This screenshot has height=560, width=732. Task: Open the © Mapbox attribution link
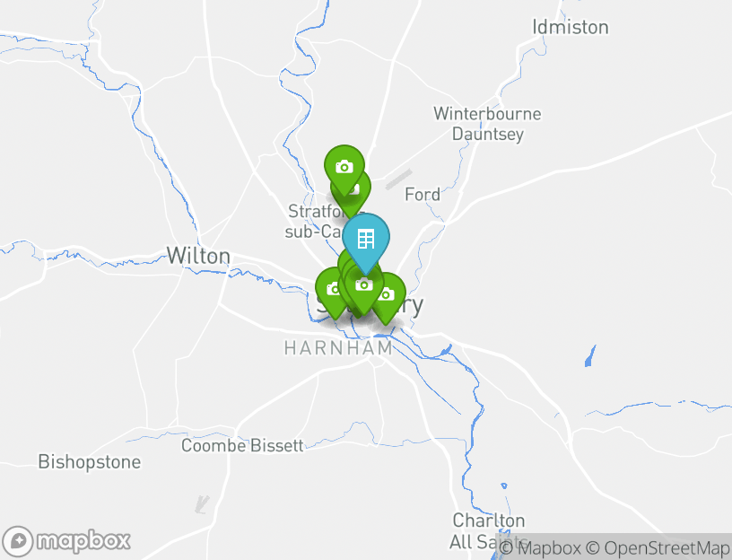pos(540,547)
